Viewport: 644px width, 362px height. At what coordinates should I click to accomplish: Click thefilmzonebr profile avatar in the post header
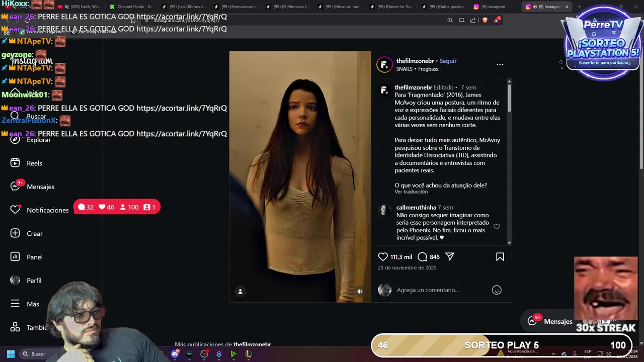pyautogui.click(x=384, y=64)
